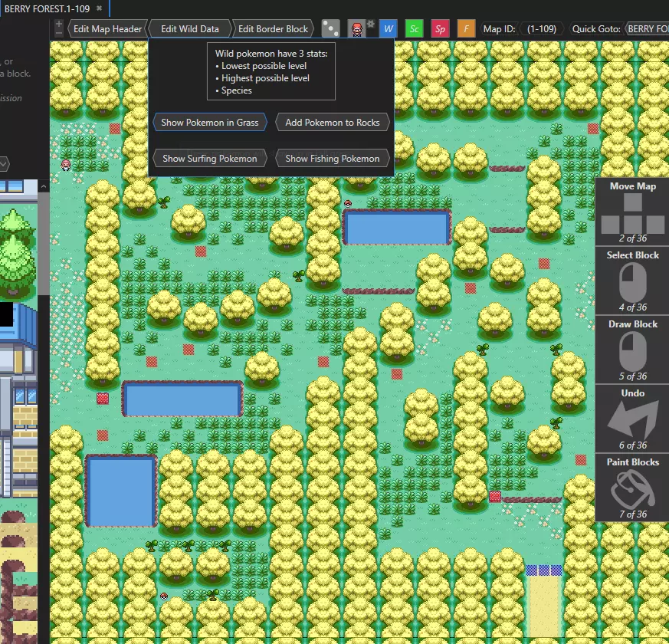The image size is (669, 644).
Task: Click the "4 of 36" step label
Action: (x=633, y=307)
